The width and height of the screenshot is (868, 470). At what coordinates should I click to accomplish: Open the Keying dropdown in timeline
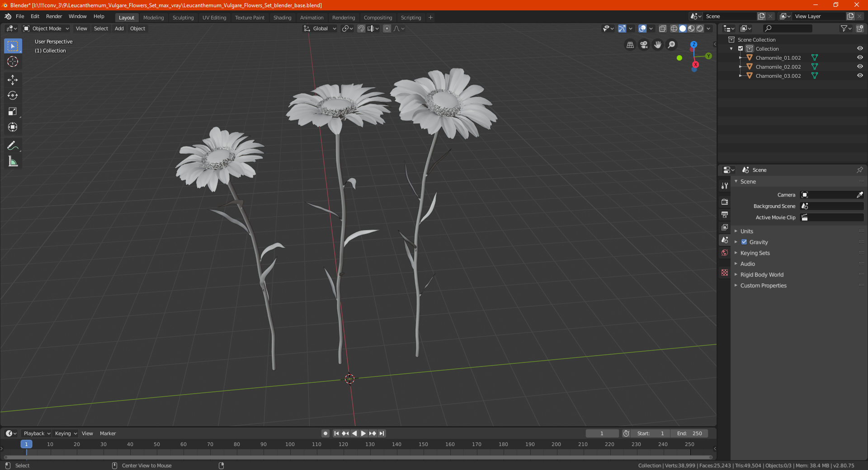[66, 433]
